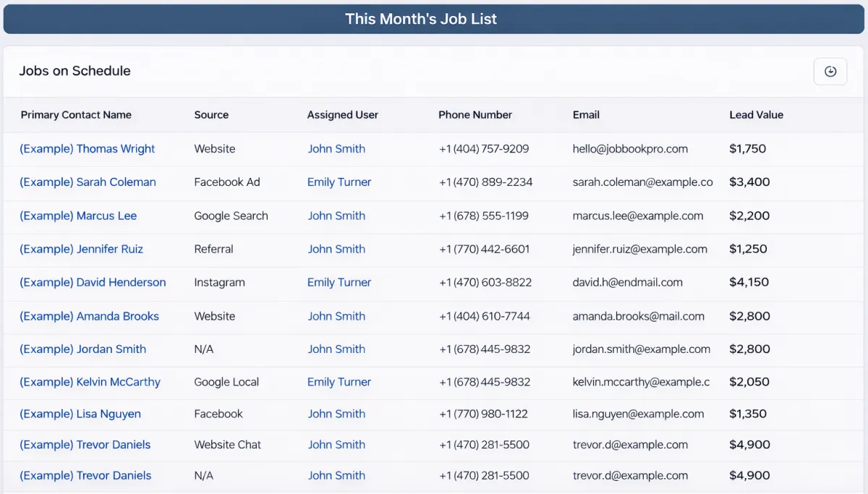The height and width of the screenshot is (494, 868).
Task: Click the Source column header
Action: coord(211,115)
